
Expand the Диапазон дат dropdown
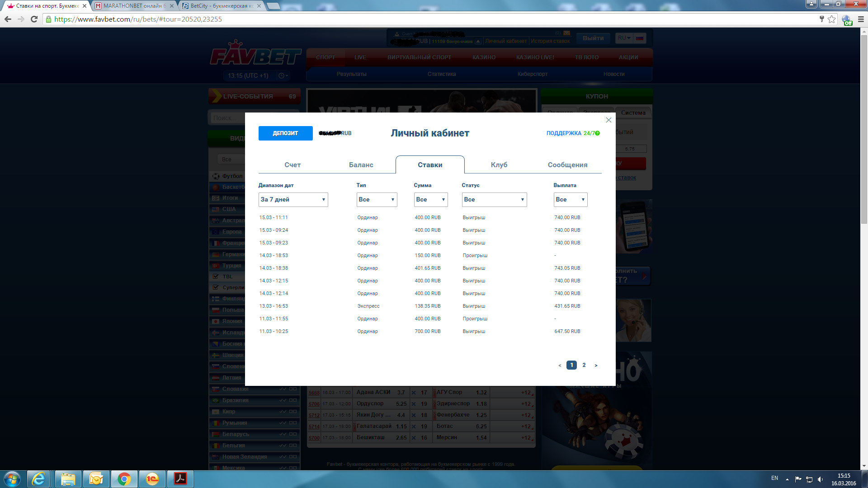click(x=293, y=200)
